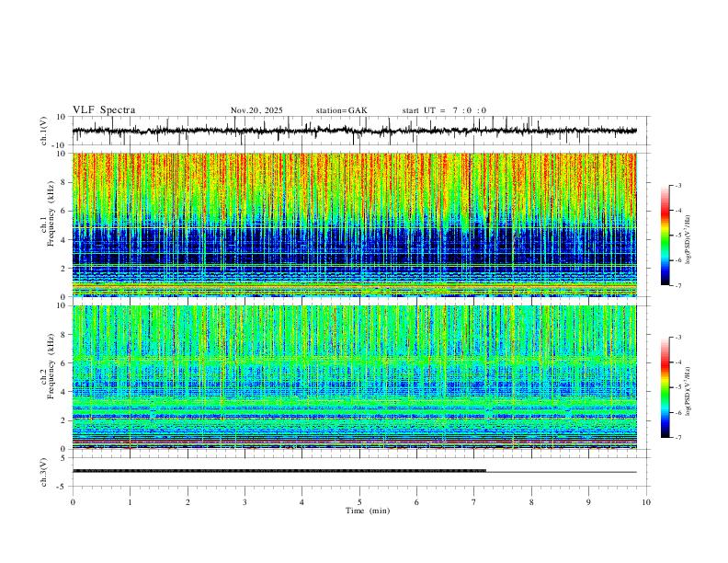This screenshot has width=728, height=563.
Task: Click the "-5" tick on upper color bar
Action: pyautogui.click(x=677, y=236)
